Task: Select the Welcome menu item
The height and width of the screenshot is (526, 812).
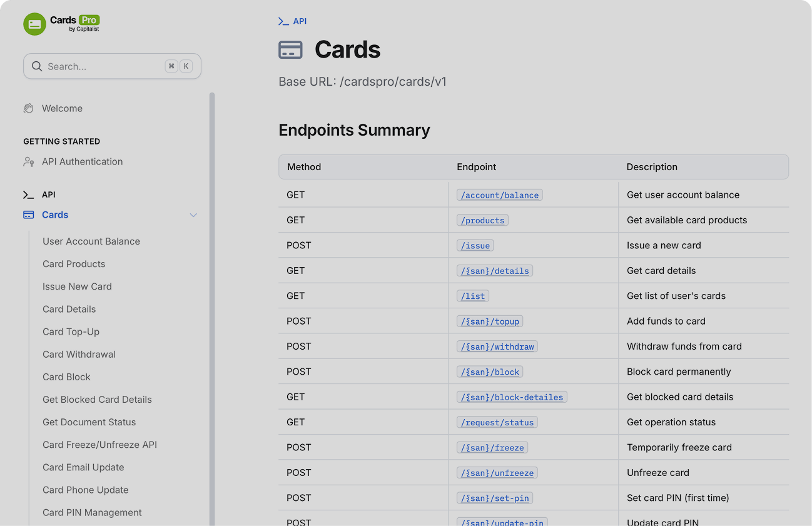Action: tap(62, 108)
